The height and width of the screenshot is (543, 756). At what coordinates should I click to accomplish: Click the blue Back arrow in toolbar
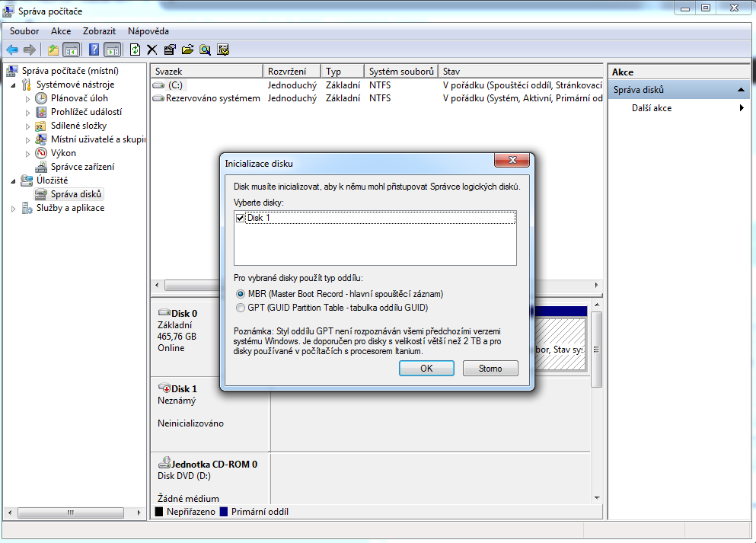[x=12, y=50]
